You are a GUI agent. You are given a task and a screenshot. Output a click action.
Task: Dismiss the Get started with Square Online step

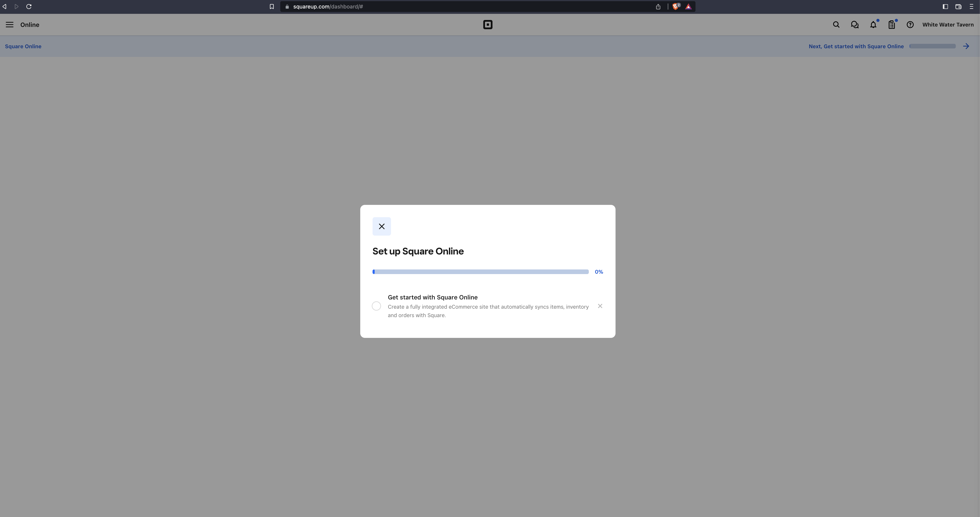(600, 306)
